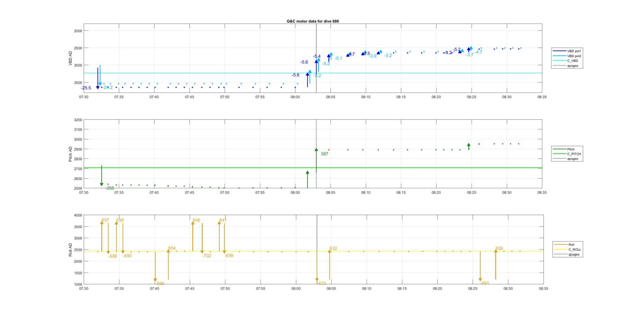Click the '657' roll move label
Viewport: 644px width, 319px height.
coord(105,220)
